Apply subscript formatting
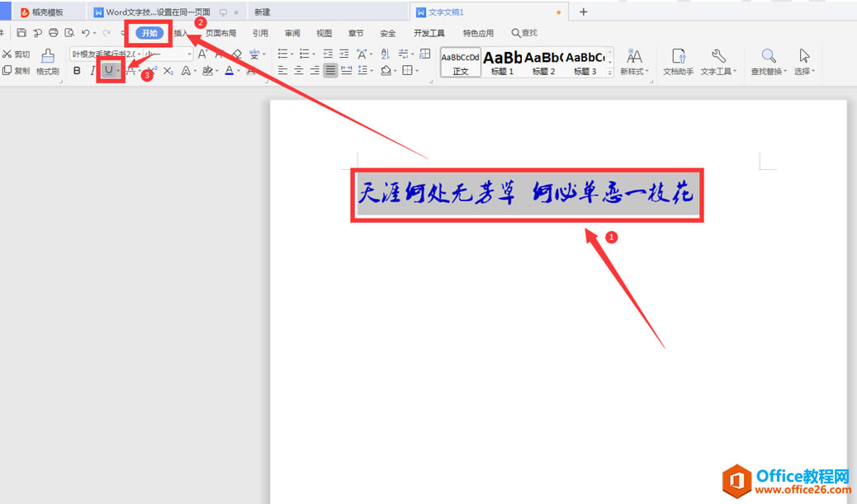The height and width of the screenshot is (504, 857). pyautogui.click(x=168, y=70)
